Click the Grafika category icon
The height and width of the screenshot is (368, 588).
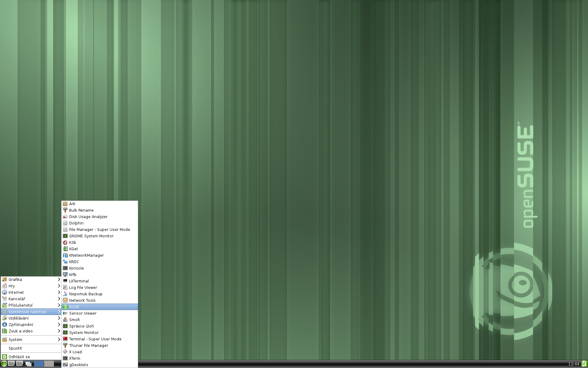[x=5, y=279]
